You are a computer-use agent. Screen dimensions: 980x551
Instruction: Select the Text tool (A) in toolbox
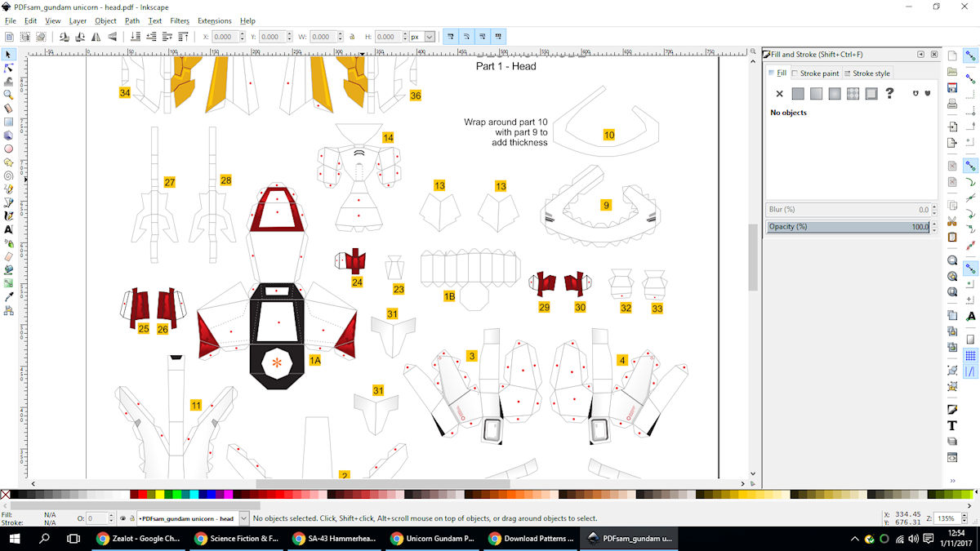[x=8, y=229]
